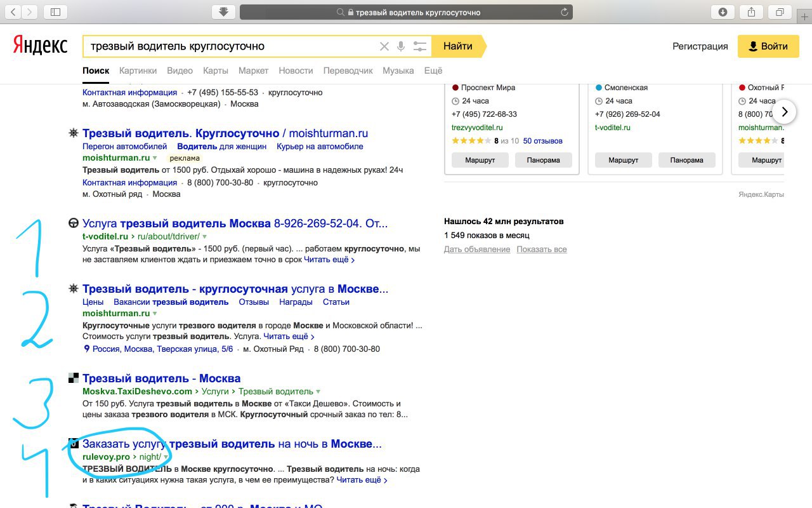Toggle the Safari sidebar button
This screenshot has height=508, width=812.
click(55, 11)
